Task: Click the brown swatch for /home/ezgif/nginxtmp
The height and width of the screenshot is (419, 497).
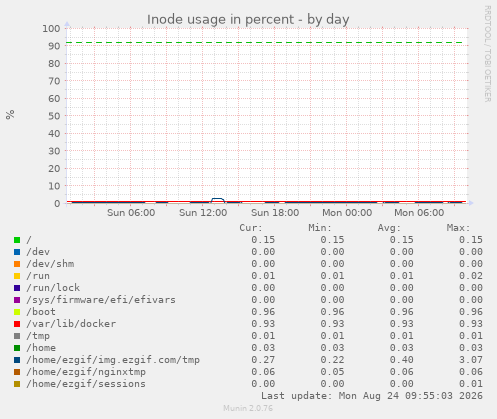Action: click(x=17, y=372)
